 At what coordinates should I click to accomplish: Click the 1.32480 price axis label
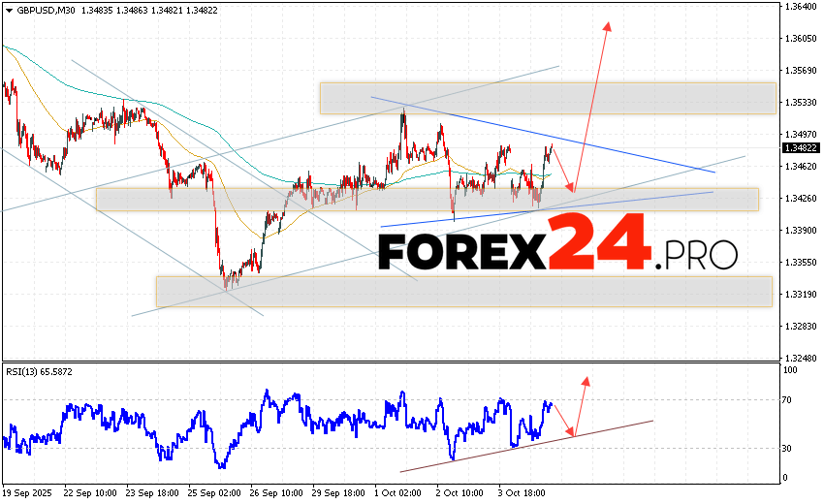coord(800,358)
